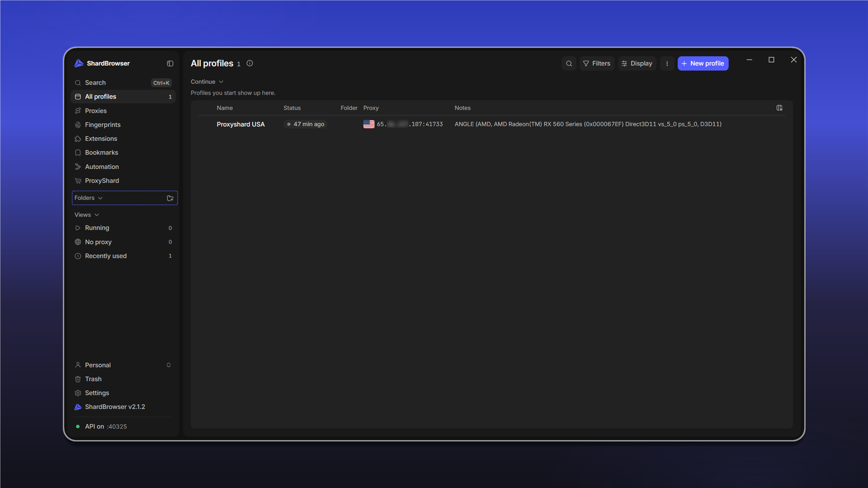
Task: Click the ANGLE AMD Radeon notes text
Action: pos(588,124)
